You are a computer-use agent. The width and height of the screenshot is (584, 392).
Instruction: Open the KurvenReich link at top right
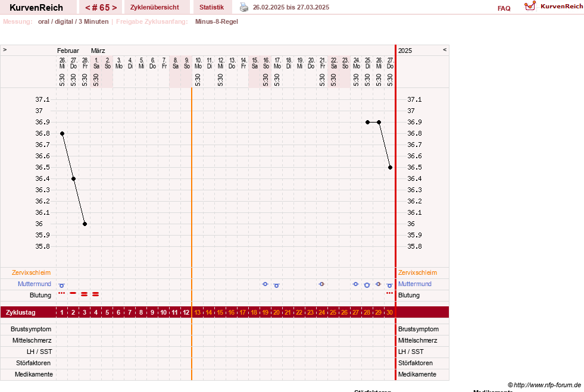tap(561, 6)
